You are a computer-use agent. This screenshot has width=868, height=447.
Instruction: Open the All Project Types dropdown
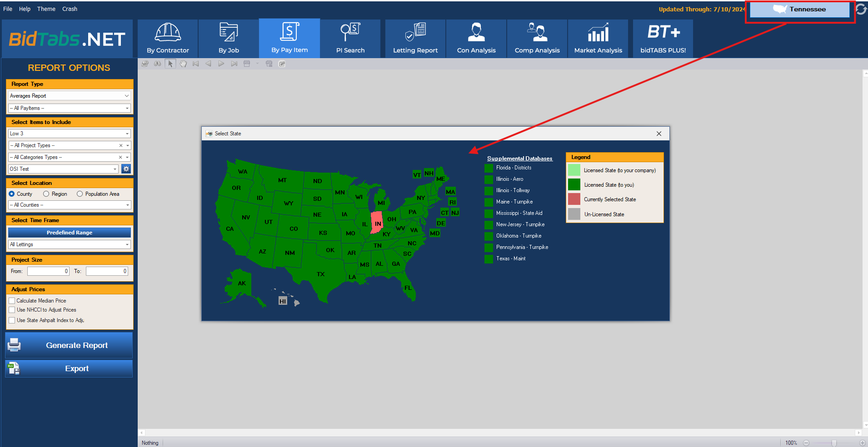pos(70,145)
